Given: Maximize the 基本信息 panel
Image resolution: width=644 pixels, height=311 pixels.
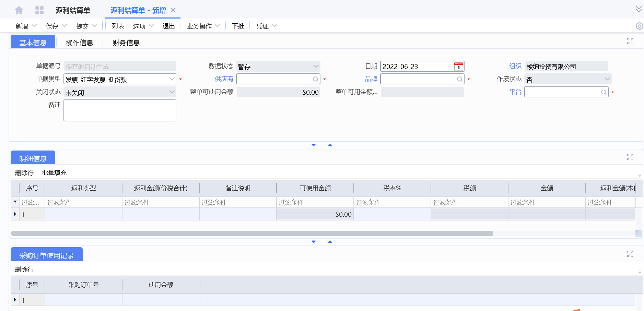Looking at the screenshot, I should [x=630, y=41].
